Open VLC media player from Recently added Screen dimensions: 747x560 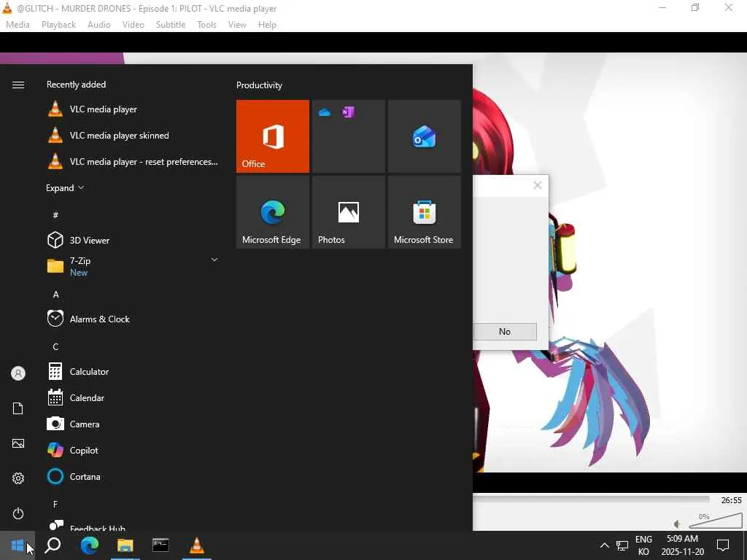point(133,109)
